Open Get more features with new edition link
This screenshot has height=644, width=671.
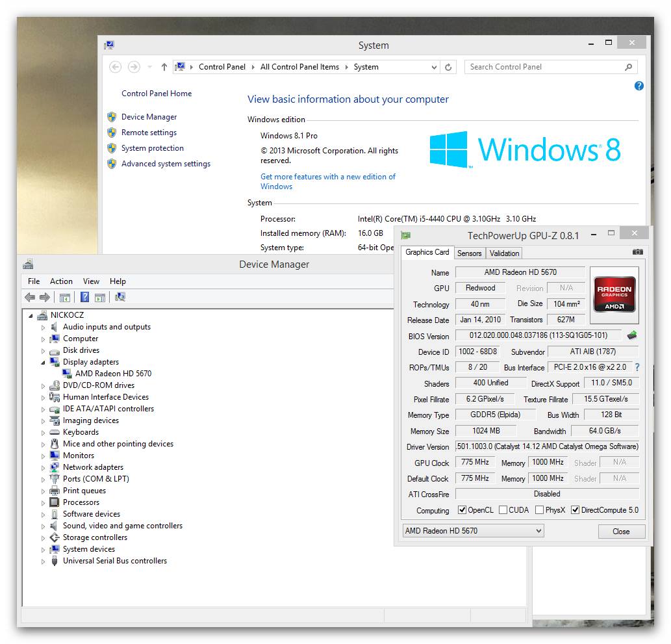click(x=328, y=181)
